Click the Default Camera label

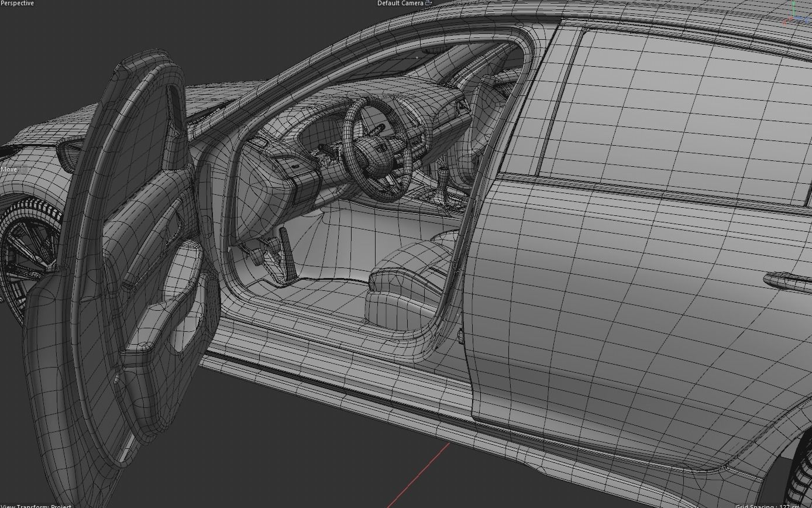[400, 4]
